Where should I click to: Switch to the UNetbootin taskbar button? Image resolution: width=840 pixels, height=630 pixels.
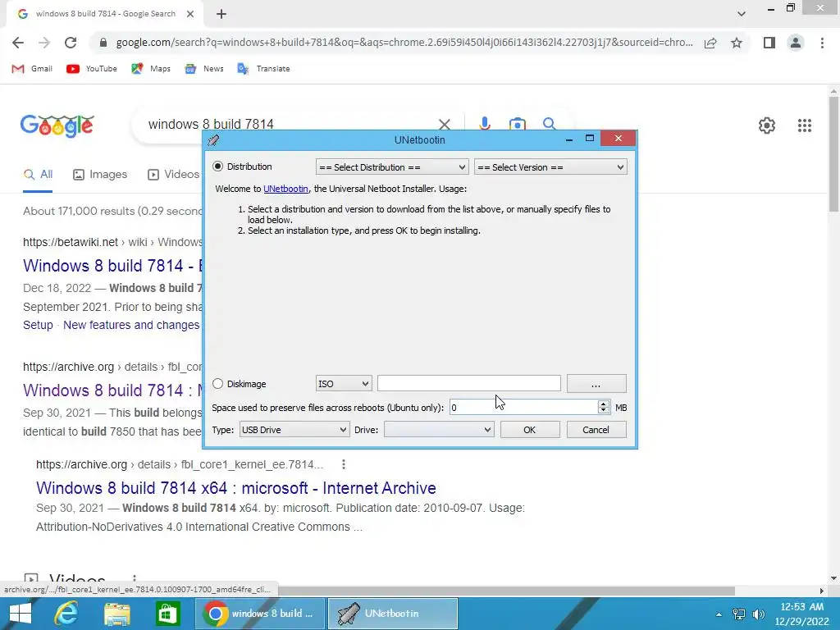[393, 614]
